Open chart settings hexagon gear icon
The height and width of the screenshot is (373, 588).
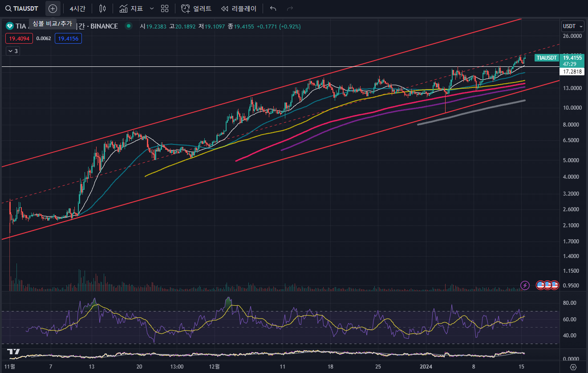573,367
